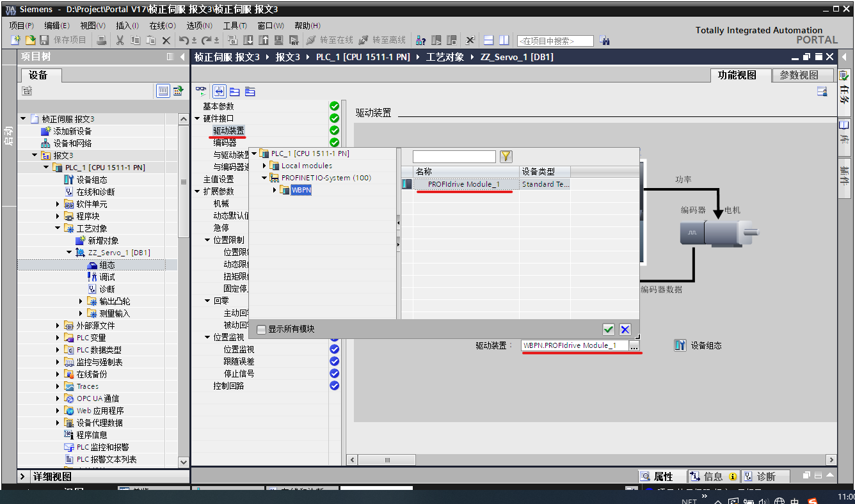Select 基本参数 in configuration navigation
The width and height of the screenshot is (855, 504).
coord(218,106)
